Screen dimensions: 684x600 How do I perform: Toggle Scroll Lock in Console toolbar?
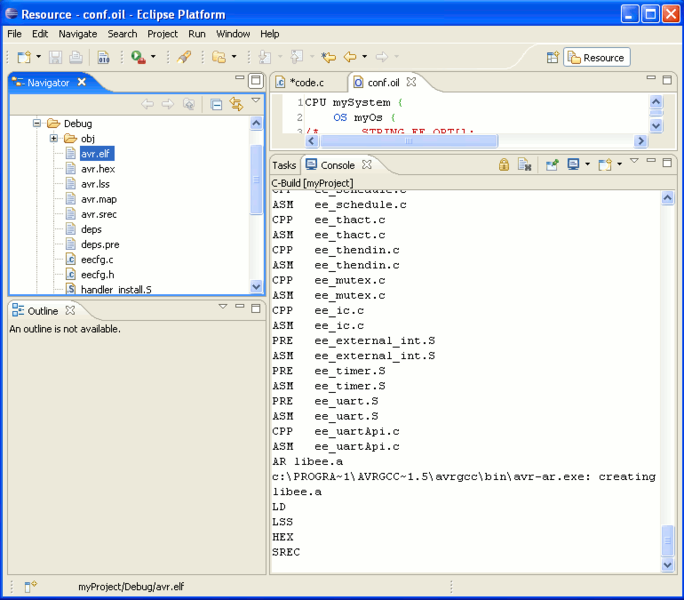(504, 165)
